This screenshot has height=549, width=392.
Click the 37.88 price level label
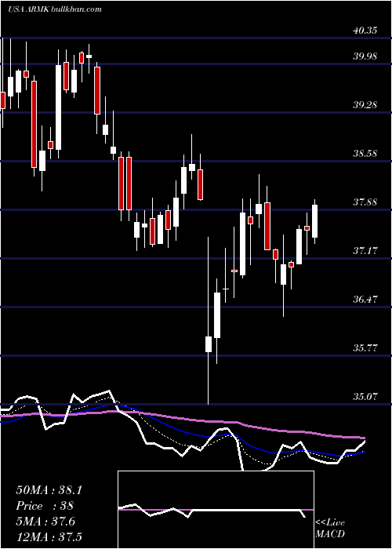tap(365, 202)
